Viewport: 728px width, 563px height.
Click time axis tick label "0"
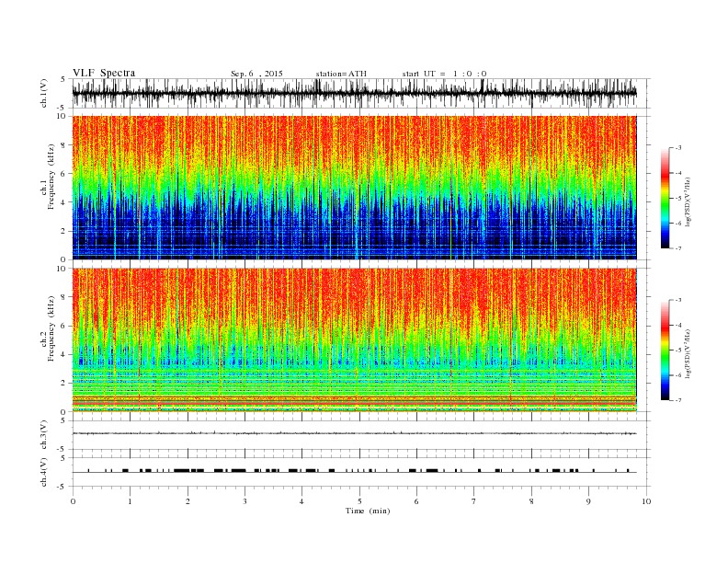(x=73, y=501)
